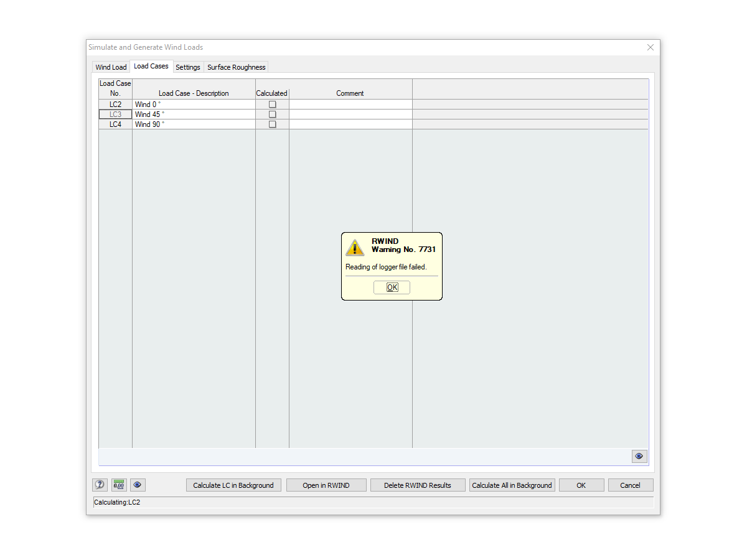This screenshot has width=747, height=560.
Task: Open the Settings tab
Action: tap(188, 67)
